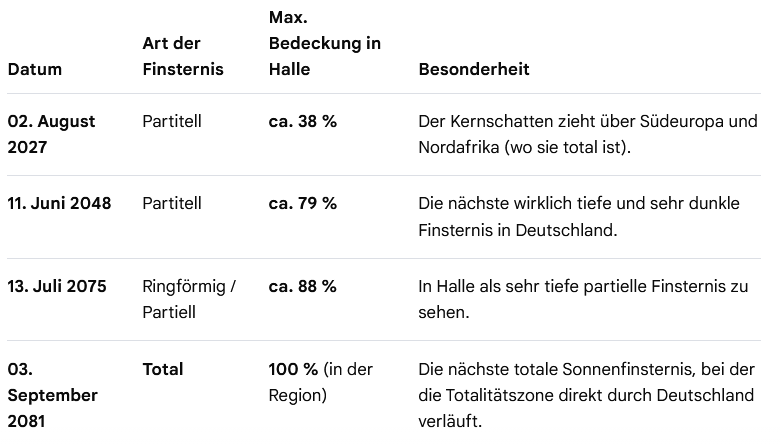Click the In Halle als sehr tiefe description

point(583,299)
